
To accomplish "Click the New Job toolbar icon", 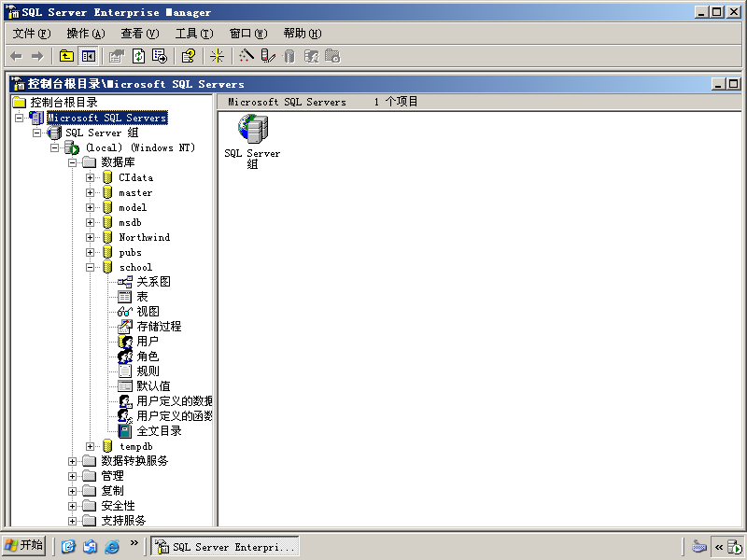I will [x=332, y=56].
